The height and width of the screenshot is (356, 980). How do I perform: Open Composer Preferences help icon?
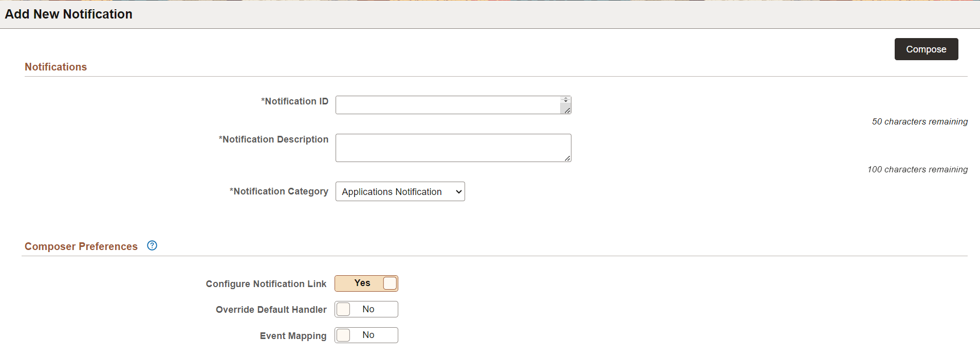tap(152, 245)
